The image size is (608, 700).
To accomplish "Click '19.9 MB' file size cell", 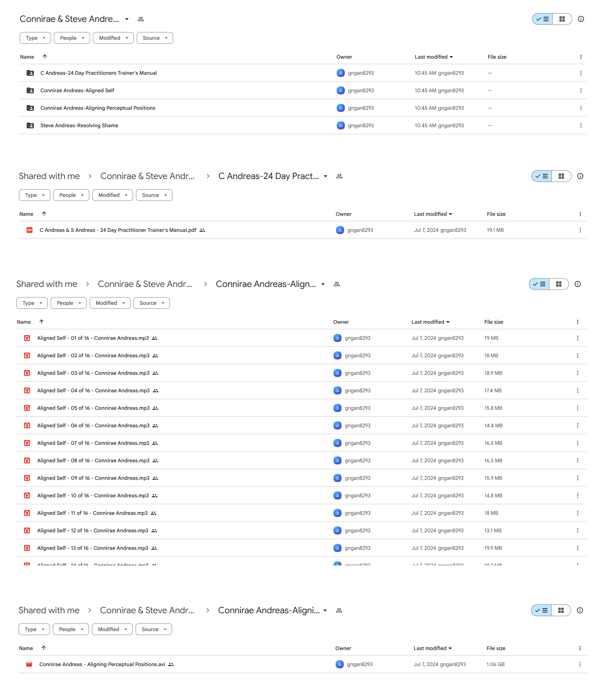I will pyautogui.click(x=493, y=548).
